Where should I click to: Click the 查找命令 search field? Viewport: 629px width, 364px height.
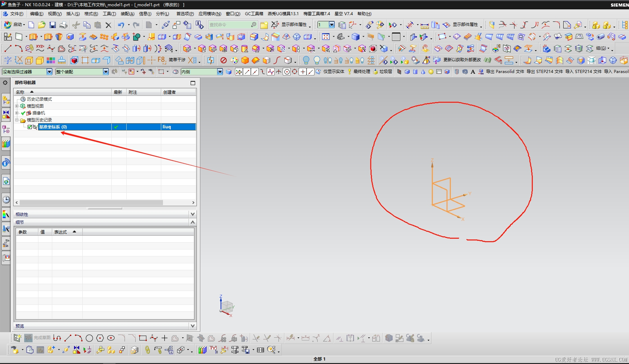pyautogui.click(x=233, y=25)
